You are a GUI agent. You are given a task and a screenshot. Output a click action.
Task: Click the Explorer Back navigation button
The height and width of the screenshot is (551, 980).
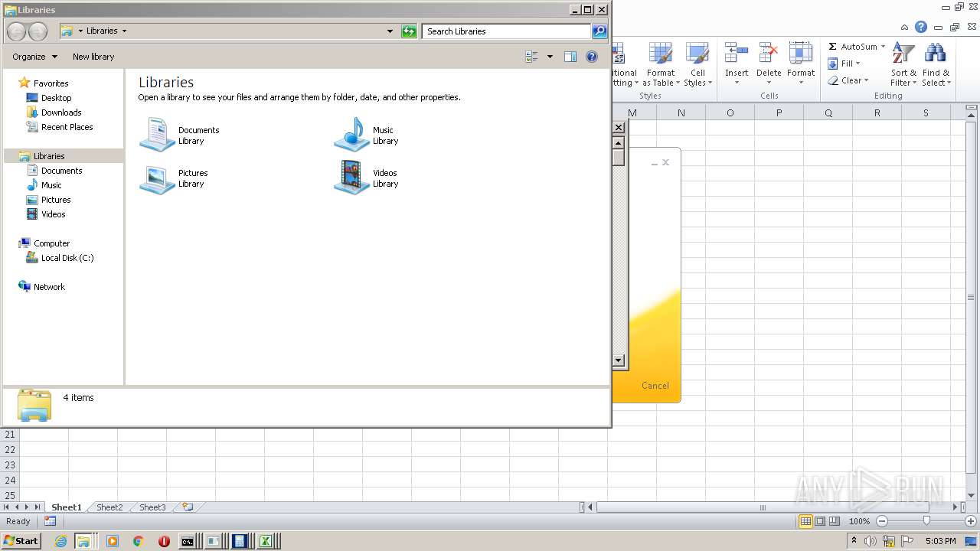(16, 31)
